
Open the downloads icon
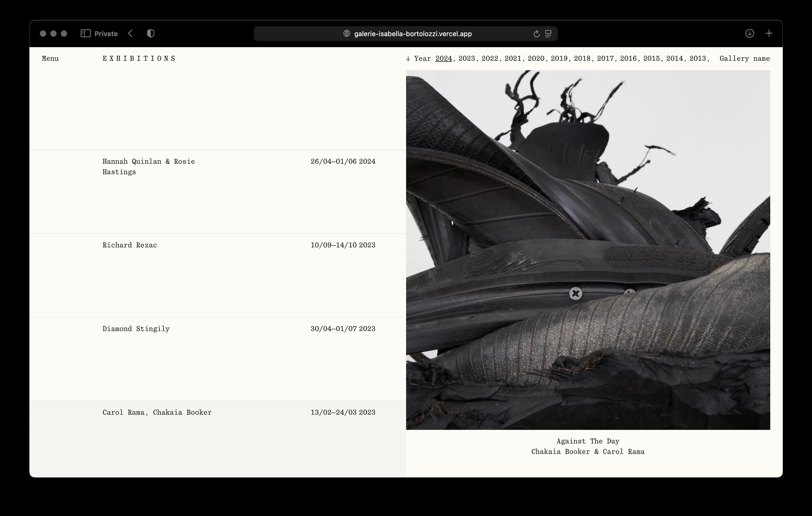[749, 33]
